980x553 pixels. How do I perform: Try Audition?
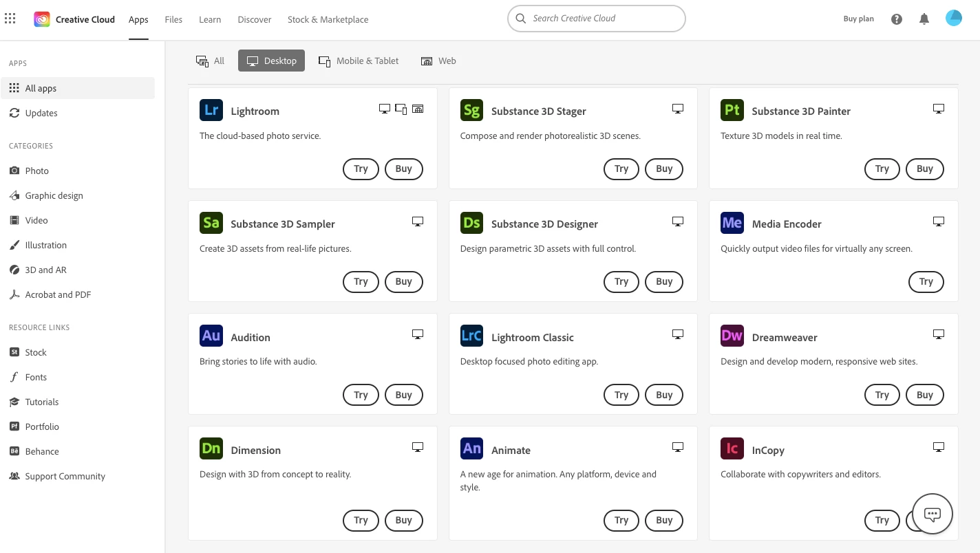(361, 395)
